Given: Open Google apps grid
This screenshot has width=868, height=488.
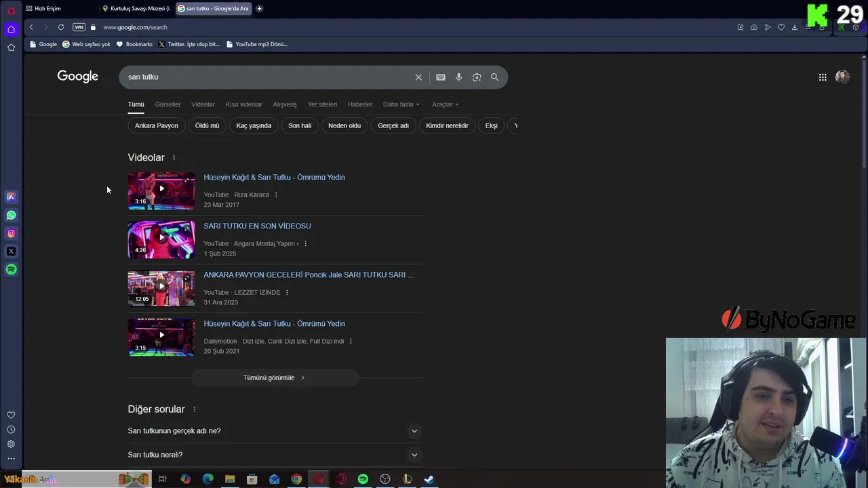Looking at the screenshot, I should [x=823, y=77].
